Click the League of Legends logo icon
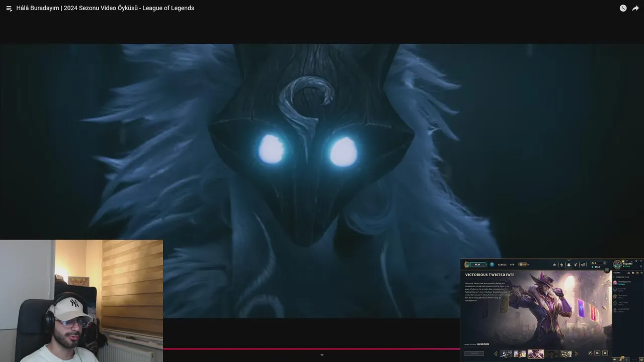The width and height of the screenshot is (644, 362). click(x=467, y=264)
